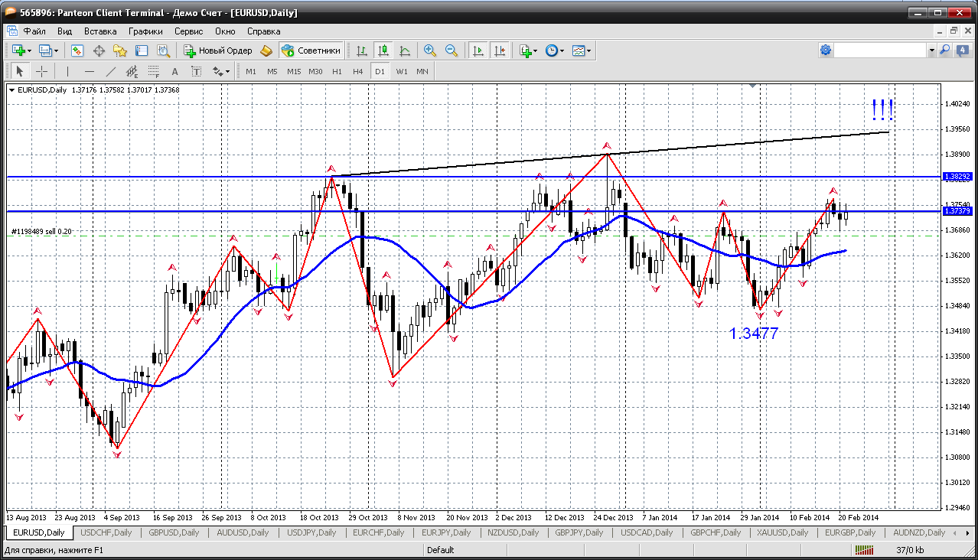Open the Сервис menu
This screenshot has height=560, width=978.
click(188, 31)
